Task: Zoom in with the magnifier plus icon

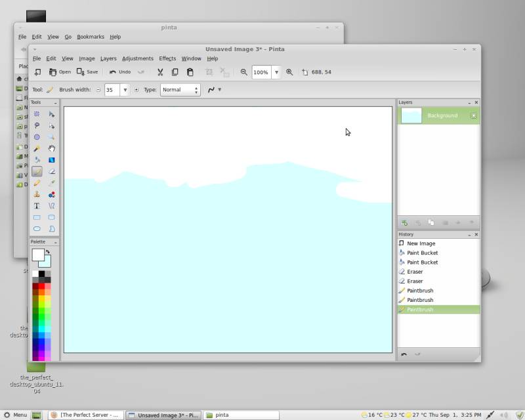Action: (x=289, y=72)
